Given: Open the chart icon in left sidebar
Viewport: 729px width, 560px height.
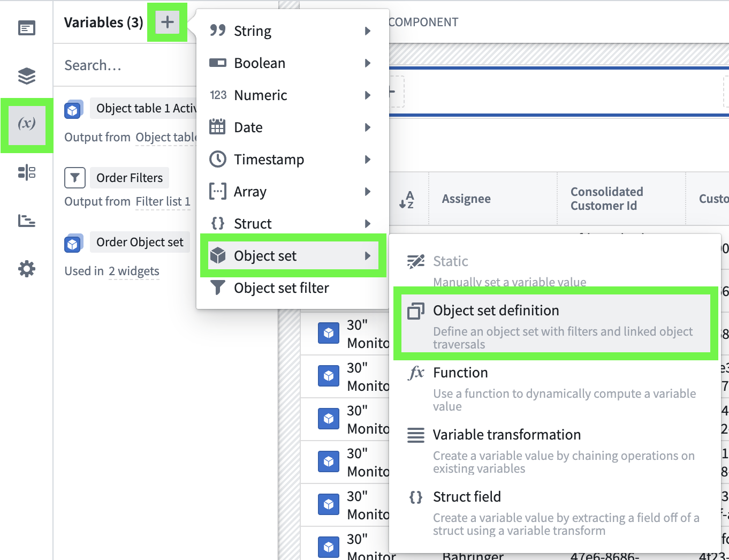Looking at the screenshot, I should point(27,221).
